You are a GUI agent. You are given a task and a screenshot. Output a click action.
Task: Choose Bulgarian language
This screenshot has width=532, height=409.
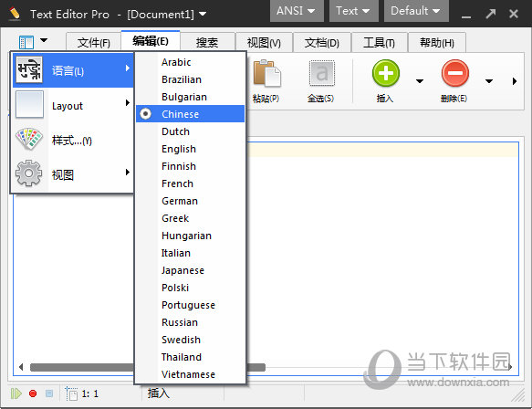[x=190, y=97]
